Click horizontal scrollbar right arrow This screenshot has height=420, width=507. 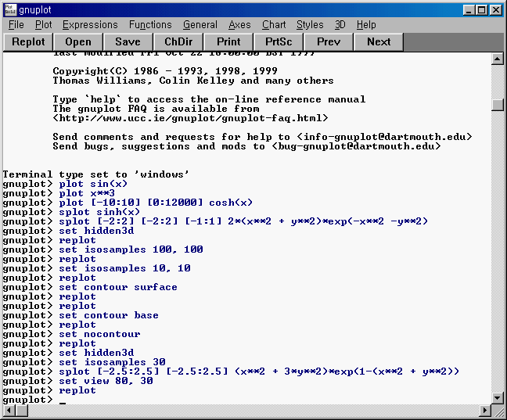[485, 411]
